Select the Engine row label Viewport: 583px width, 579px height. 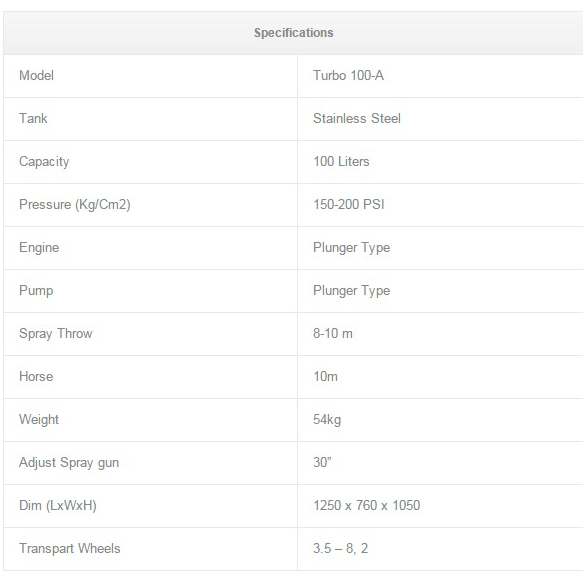click(x=39, y=248)
